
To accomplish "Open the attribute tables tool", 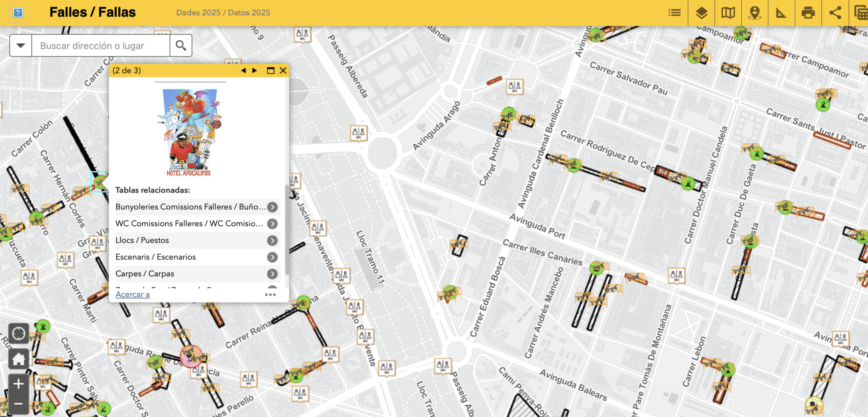I will tap(862, 12).
